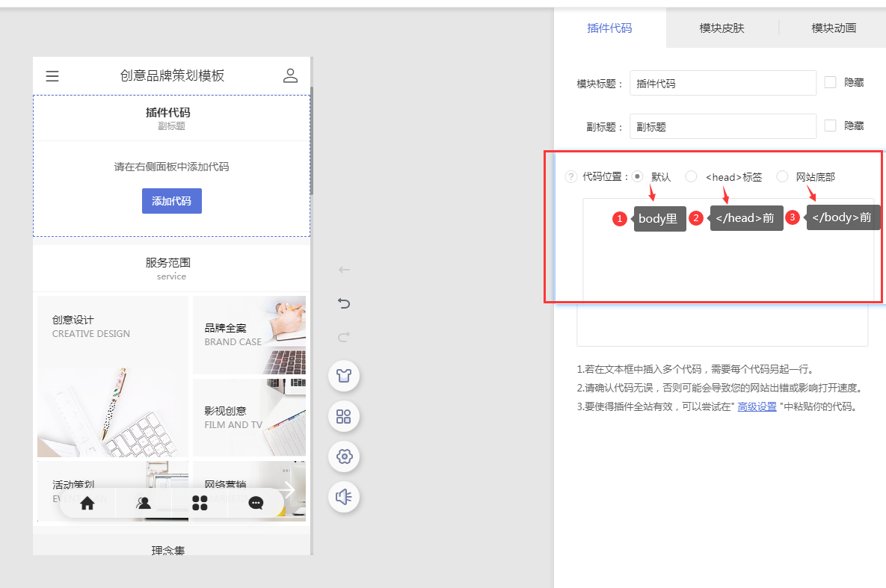Click the 模块标题 input field
This screenshot has width=886, height=588.
(723, 83)
